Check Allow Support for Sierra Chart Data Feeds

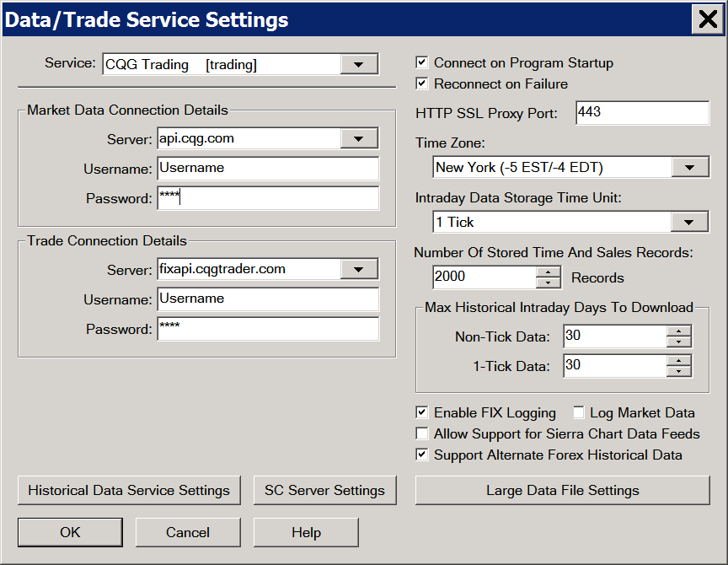(x=421, y=433)
